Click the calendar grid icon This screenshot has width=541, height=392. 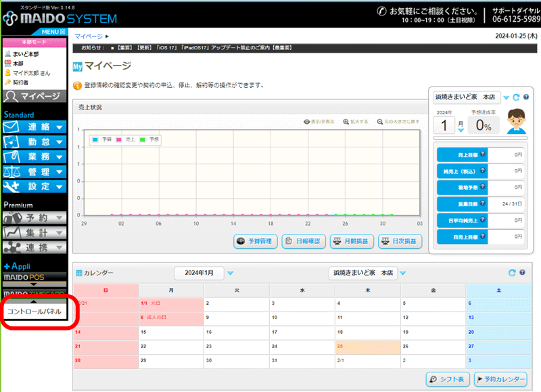pyautogui.click(x=79, y=273)
